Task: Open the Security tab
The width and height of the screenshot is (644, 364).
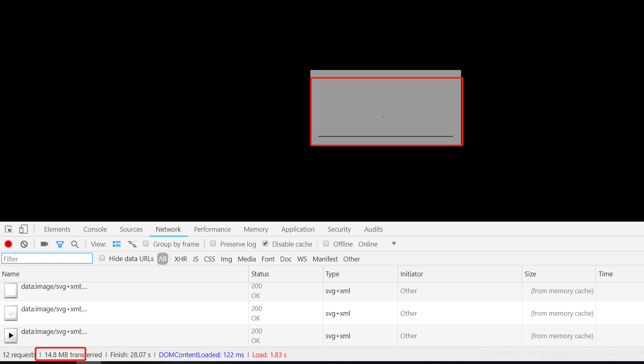Action: (x=339, y=229)
